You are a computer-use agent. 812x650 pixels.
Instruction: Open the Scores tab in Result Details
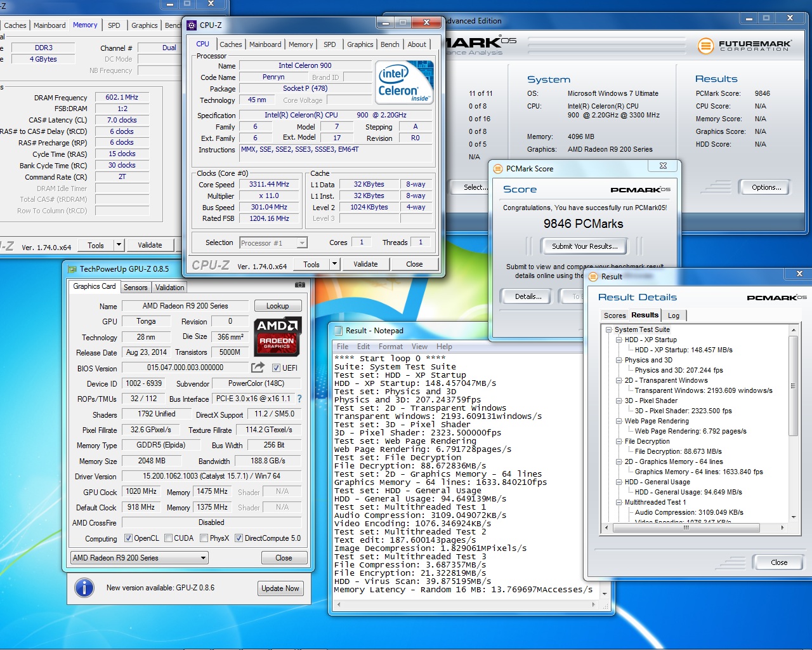615,315
